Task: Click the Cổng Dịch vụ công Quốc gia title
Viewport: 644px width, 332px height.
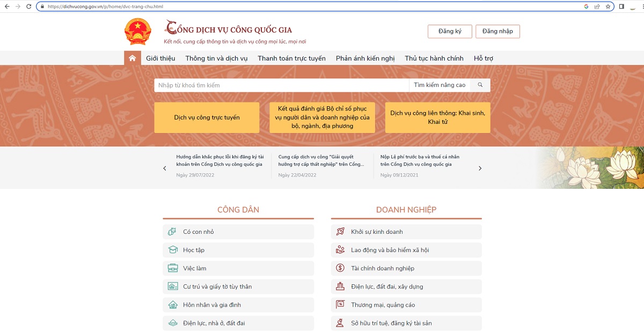Action: pyautogui.click(x=229, y=29)
